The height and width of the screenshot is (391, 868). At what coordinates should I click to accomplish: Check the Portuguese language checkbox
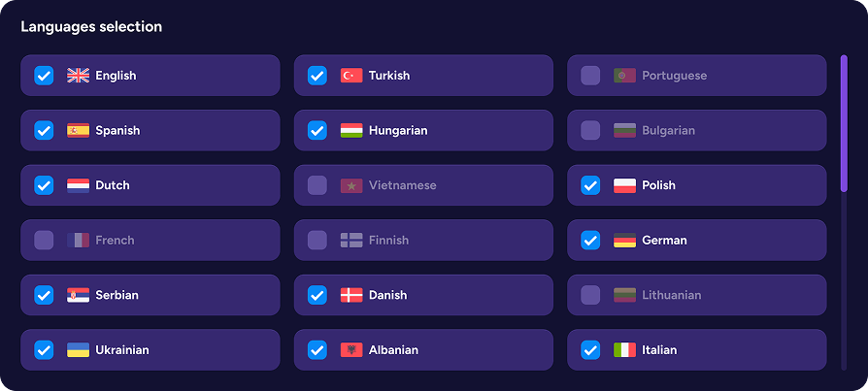click(x=590, y=76)
